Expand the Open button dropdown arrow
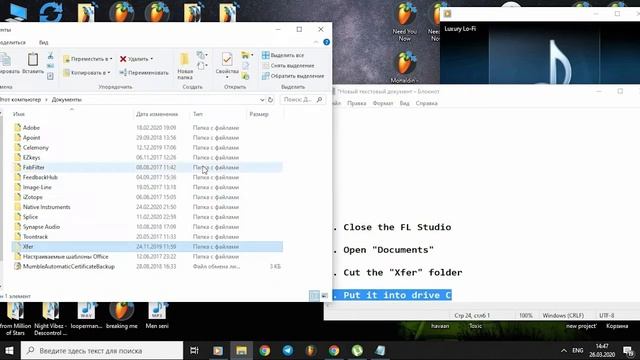The height and width of the screenshot is (360, 640). pos(252,55)
